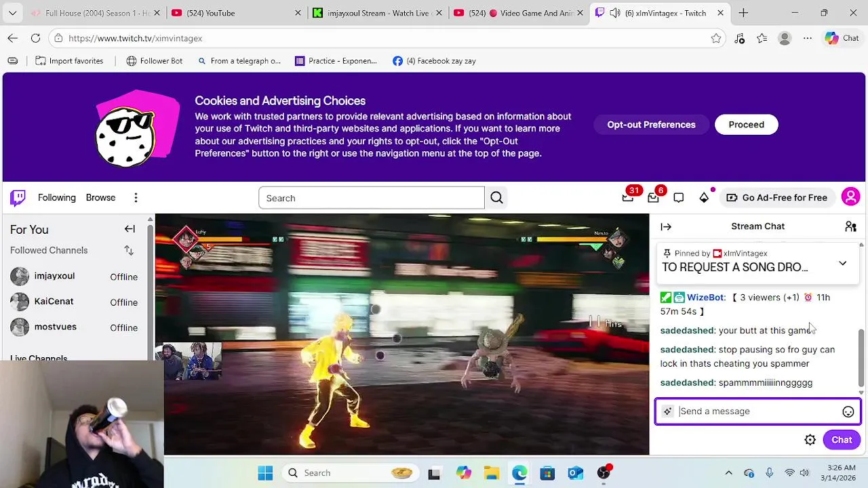Open the Microsoft Store taskbar icon
The height and width of the screenshot is (488, 868).
547,473
